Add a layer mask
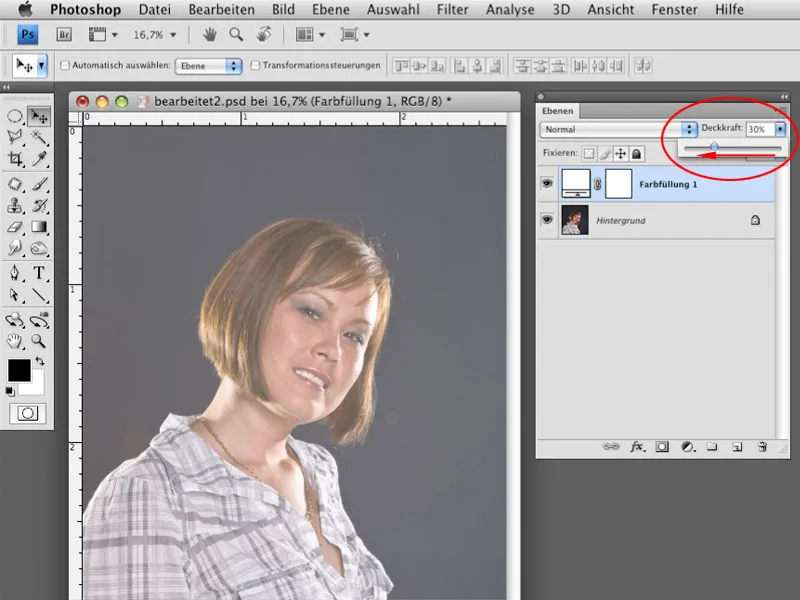800x600 pixels. 662,447
